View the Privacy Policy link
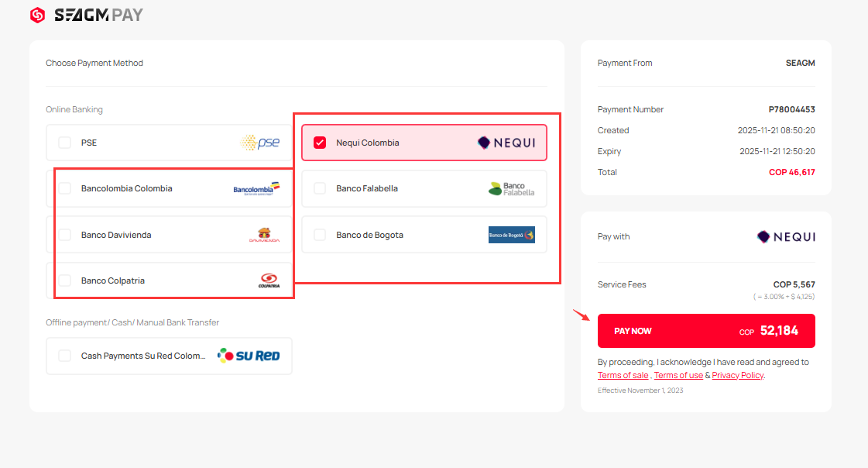 737,375
